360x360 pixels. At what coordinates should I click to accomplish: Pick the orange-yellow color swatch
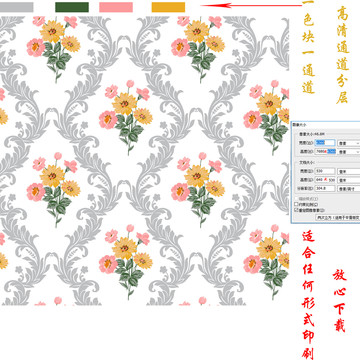pyautogui.click(x=168, y=7)
